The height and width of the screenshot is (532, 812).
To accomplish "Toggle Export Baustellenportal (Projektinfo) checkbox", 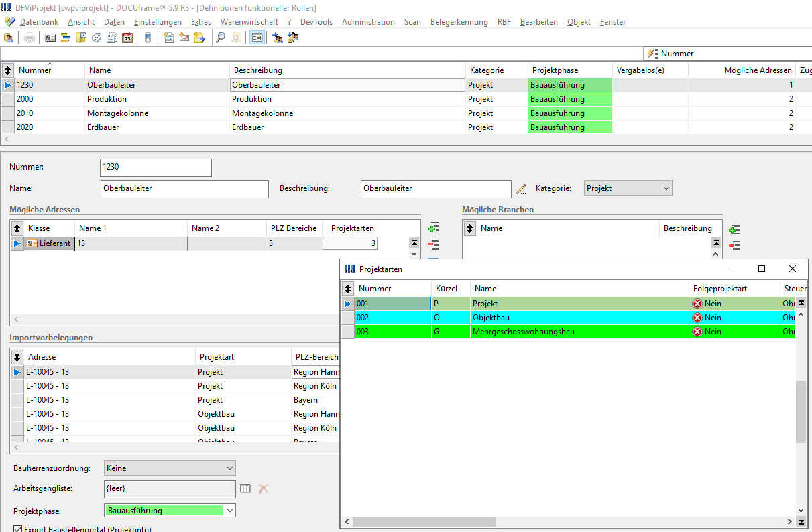I will 18,529.
